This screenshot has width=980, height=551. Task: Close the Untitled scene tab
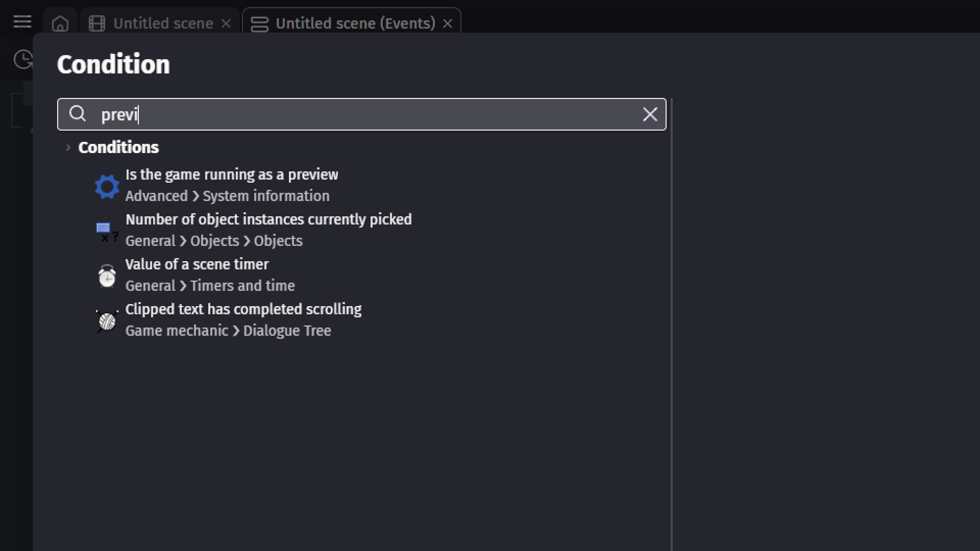tap(226, 23)
